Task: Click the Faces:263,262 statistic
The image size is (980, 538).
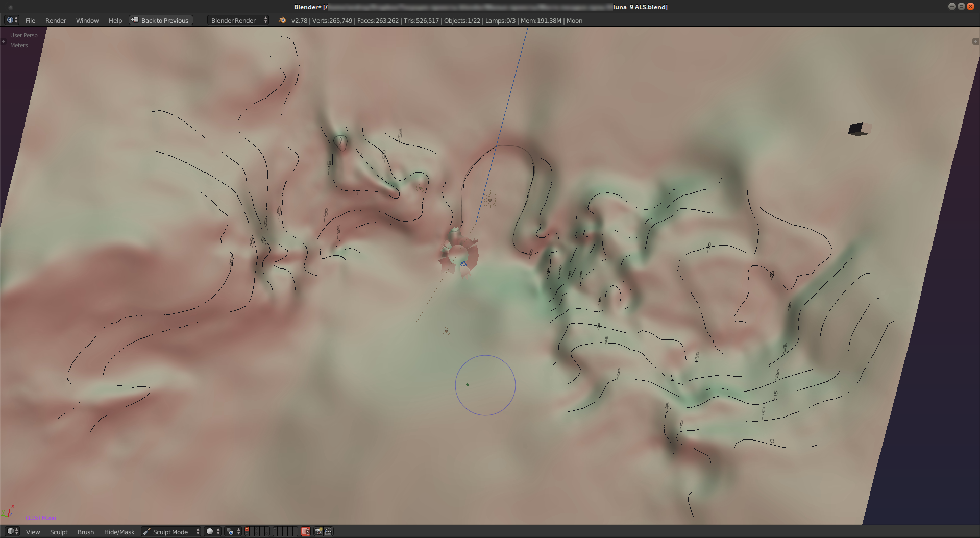Action: (x=378, y=20)
